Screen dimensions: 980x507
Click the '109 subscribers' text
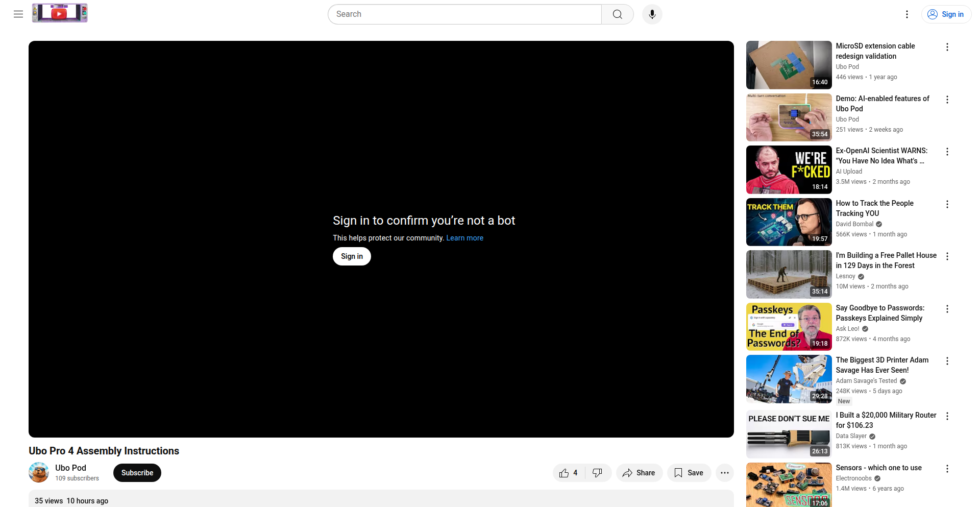[77, 478]
